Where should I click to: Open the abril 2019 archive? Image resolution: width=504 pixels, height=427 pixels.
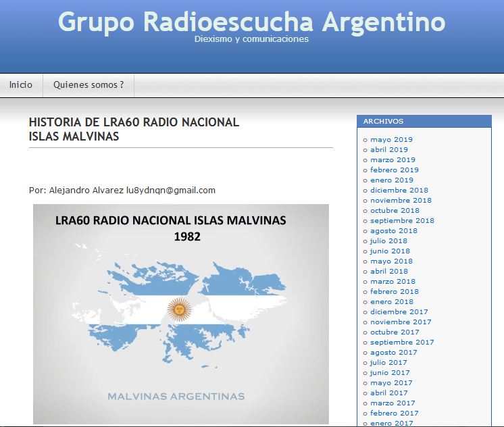pos(389,150)
